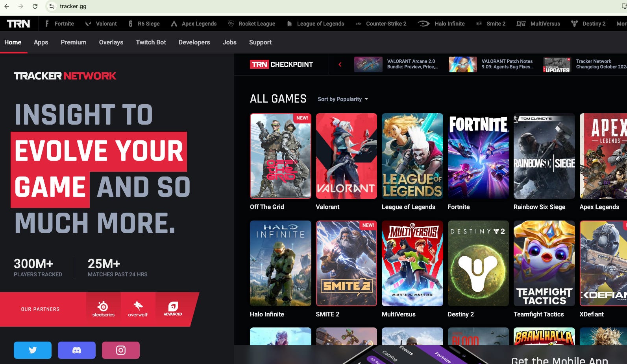
Task: Open Halo Infinite in the top game bar
Action: coord(441,24)
